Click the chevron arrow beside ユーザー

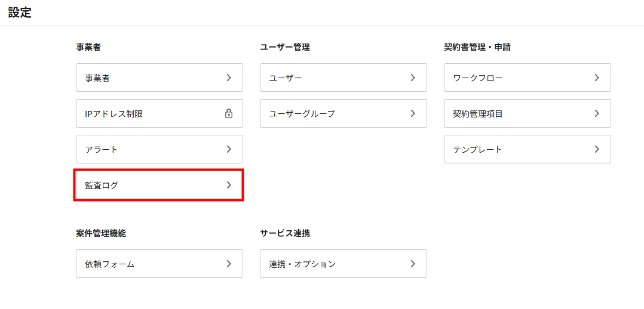pos(413,78)
